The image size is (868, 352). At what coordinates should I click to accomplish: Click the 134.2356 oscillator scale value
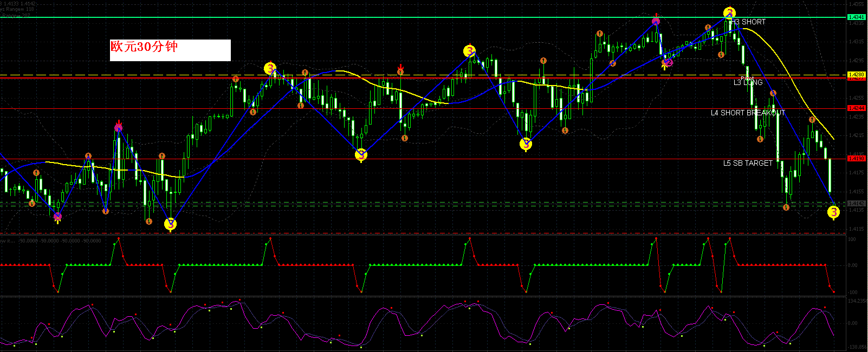coord(857,301)
